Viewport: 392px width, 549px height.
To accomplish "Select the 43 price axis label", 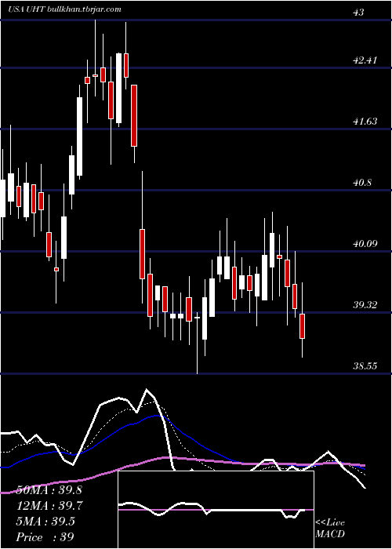I will [359, 13].
